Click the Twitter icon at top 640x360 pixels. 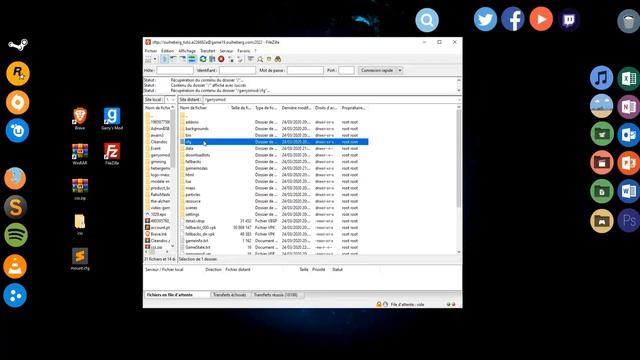point(485,19)
